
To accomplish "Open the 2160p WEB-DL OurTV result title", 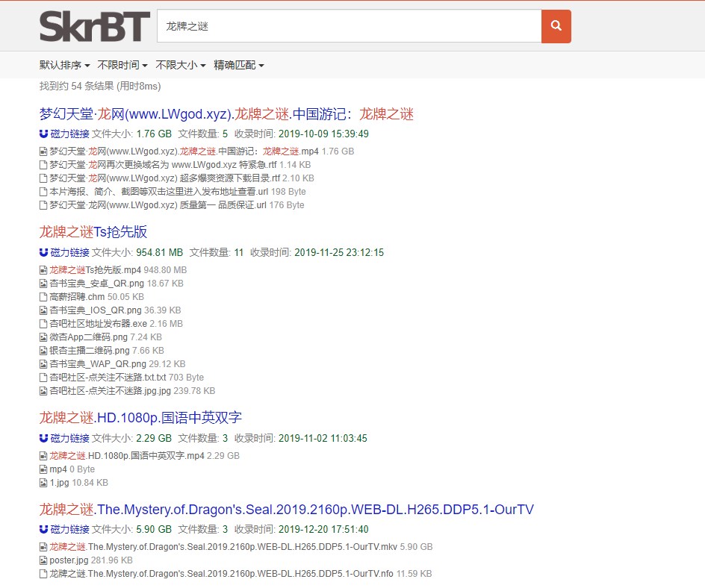I will tap(286, 510).
